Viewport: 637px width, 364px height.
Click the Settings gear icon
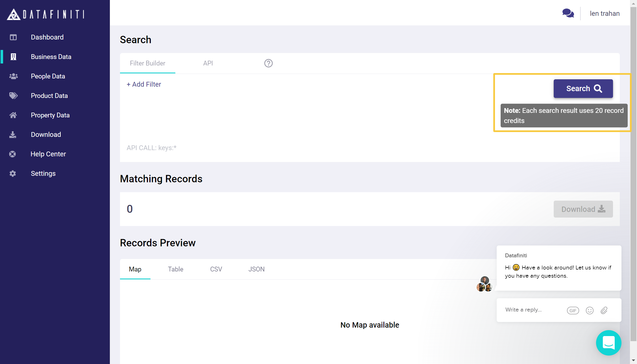click(x=13, y=174)
